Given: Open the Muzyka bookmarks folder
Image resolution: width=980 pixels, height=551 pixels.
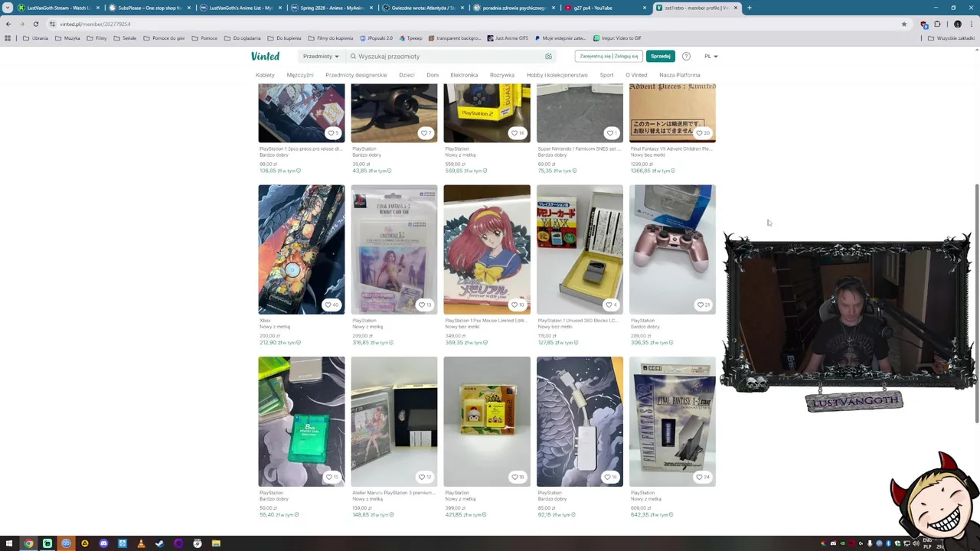Looking at the screenshot, I should click(67, 38).
